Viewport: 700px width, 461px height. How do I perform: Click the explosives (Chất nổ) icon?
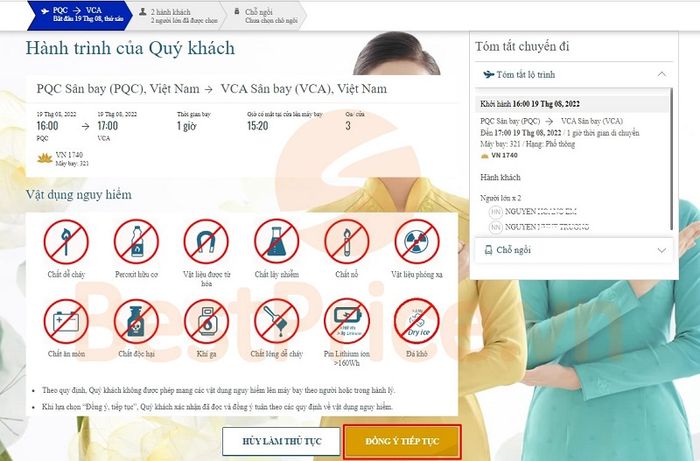pyautogui.click(x=347, y=241)
